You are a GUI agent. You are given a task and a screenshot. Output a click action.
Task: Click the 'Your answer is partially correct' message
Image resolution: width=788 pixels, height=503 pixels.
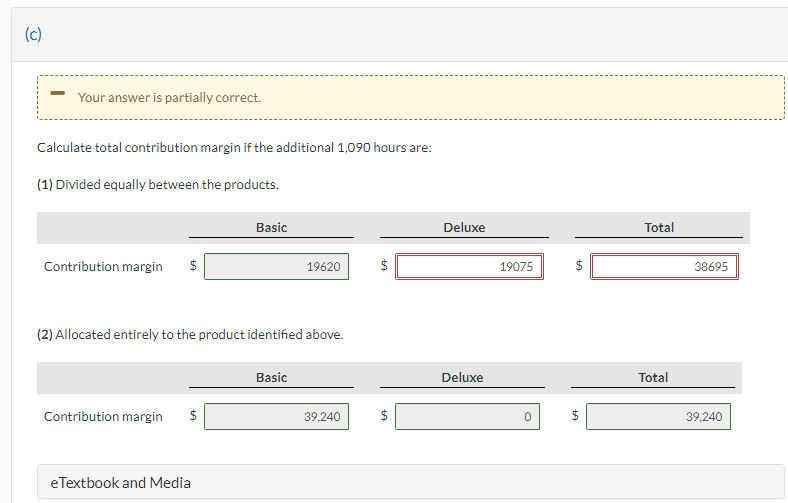pos(169,97)
